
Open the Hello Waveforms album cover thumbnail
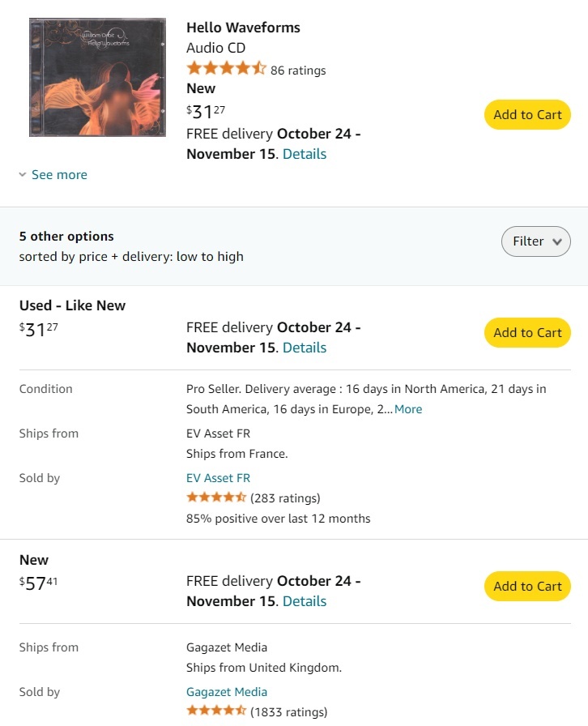click(x=98, y=78)
